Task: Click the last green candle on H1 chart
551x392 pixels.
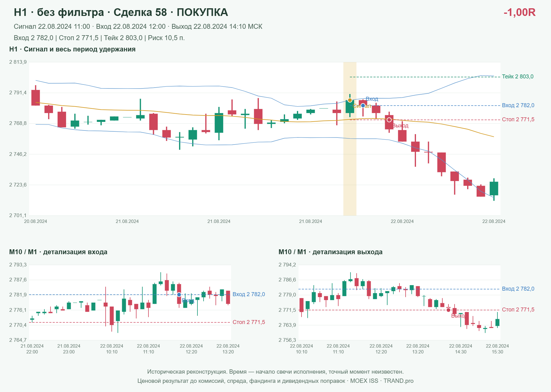Action: 494,189
